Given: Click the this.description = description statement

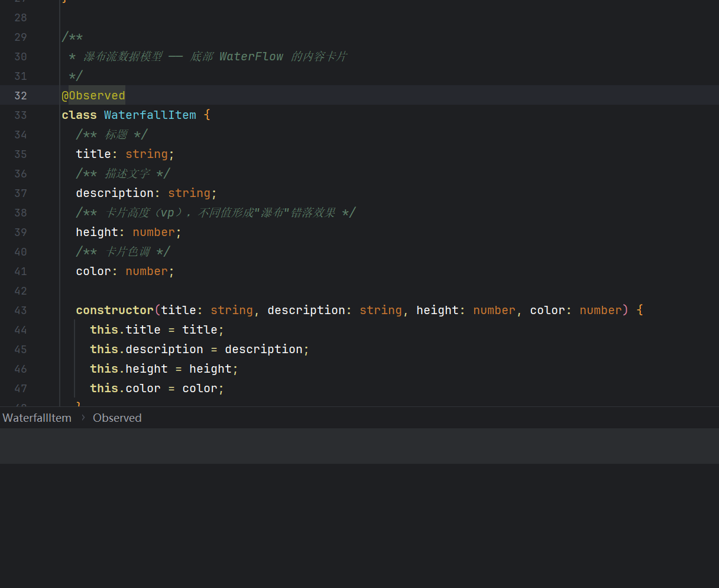Looking at the screenshot, I should pos(200,349).
